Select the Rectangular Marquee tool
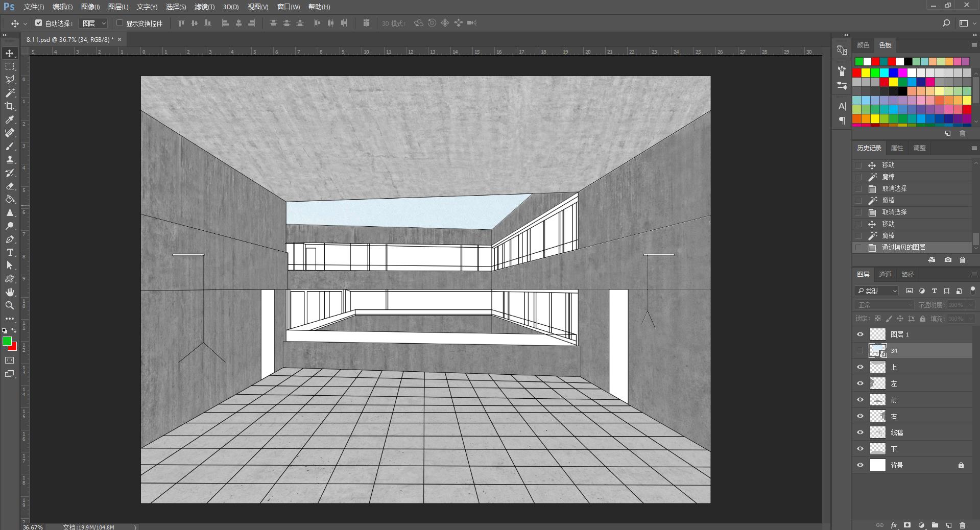980x530 pixels. click(10, 66)
